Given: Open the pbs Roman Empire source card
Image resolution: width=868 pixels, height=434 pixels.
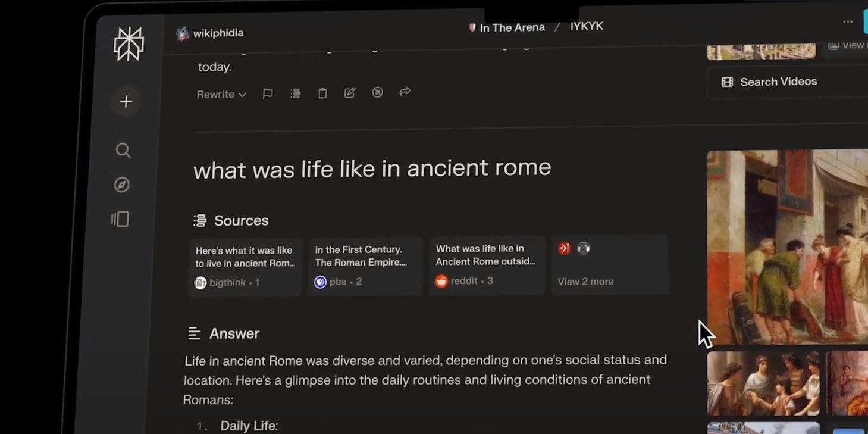Looking at the screenshot, I should [366, 266].
